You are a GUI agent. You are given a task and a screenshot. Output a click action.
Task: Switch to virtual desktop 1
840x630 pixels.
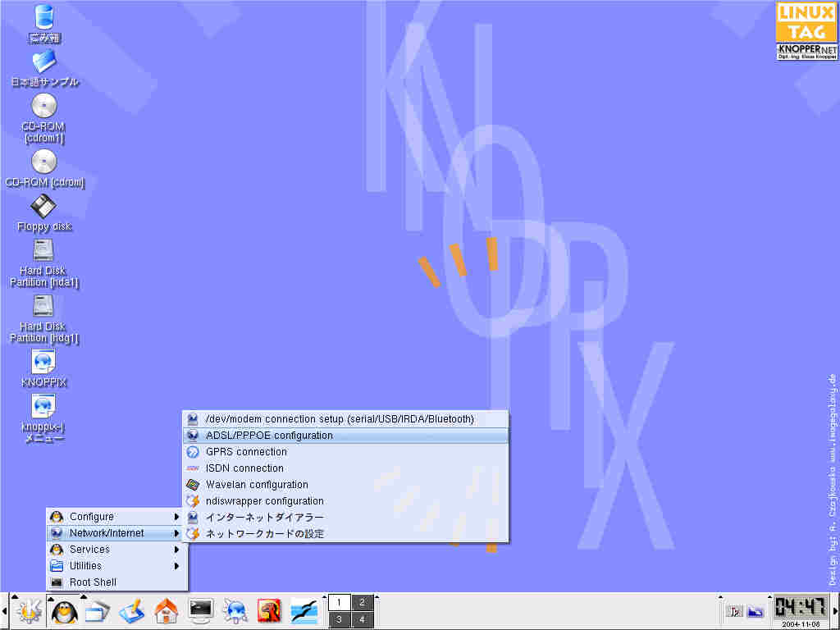coord(339,603)
